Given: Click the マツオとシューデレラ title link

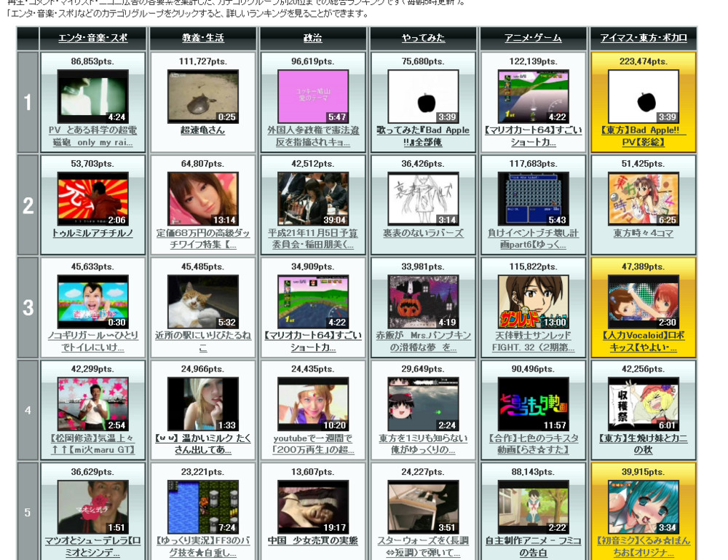Looking at the screenshot, I should [x=93, y=547].
